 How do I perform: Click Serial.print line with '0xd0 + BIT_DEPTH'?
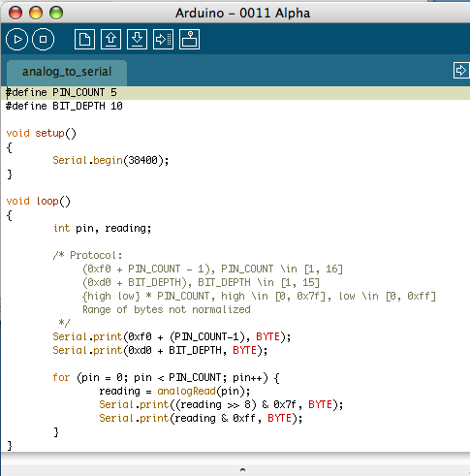click(160, 350)
